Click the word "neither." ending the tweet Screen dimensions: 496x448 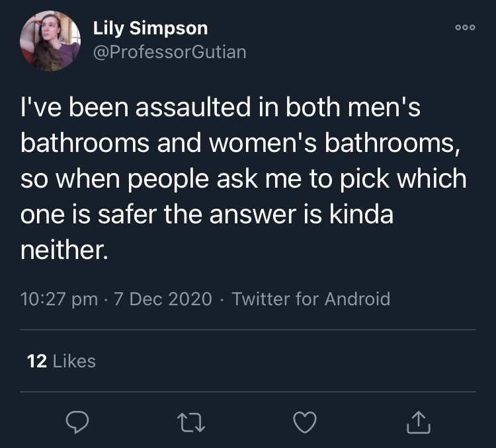(64, 250)
